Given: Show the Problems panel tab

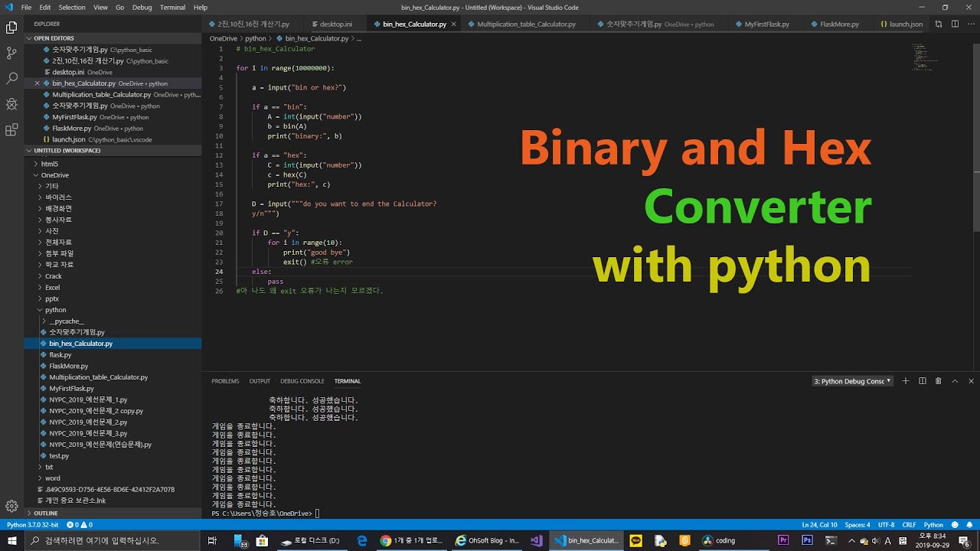Looking at the screenshot, I should pyautogui.click(x=225, y=381).
